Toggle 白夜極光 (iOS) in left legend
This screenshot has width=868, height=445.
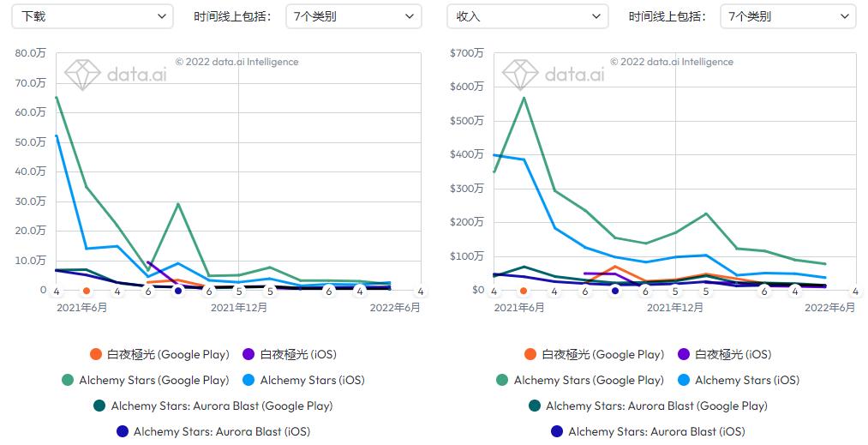[297, 354]
